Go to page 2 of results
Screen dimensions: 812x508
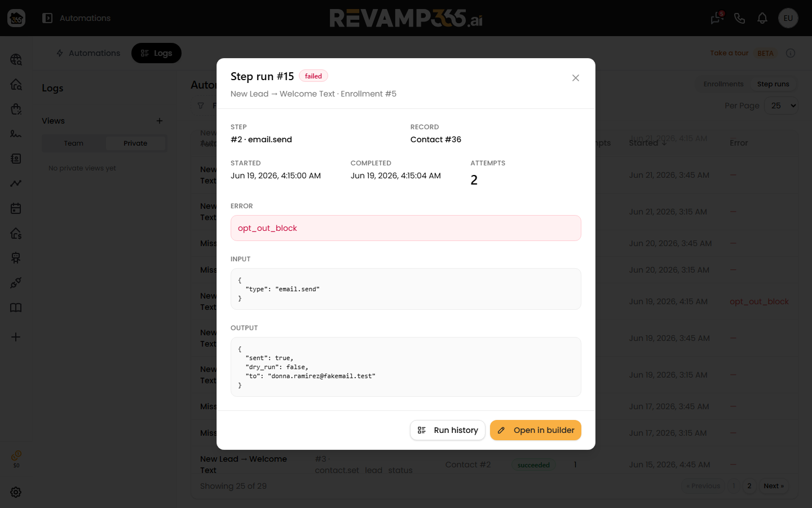point(749,486)
